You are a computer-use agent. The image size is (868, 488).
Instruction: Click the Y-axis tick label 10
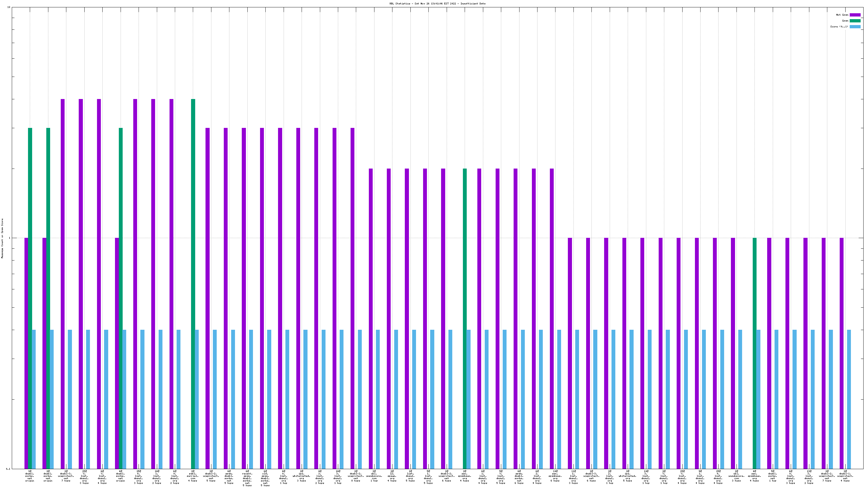pyautogui.click(x=9, y=7)
